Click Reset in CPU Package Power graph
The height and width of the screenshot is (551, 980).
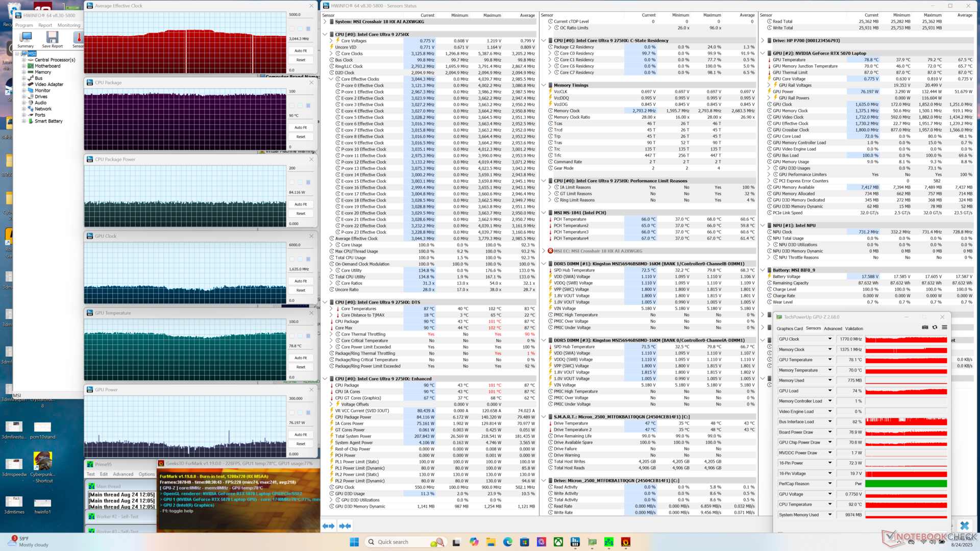301,214
